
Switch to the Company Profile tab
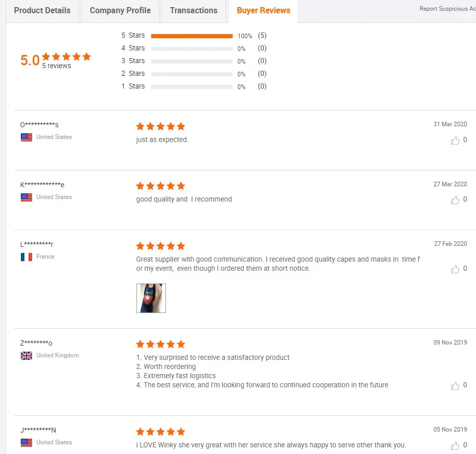click(120, 11)
